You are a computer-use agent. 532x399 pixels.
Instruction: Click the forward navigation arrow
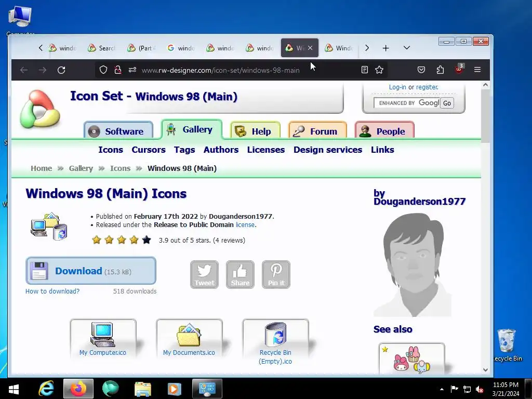[x=43, y=70]
